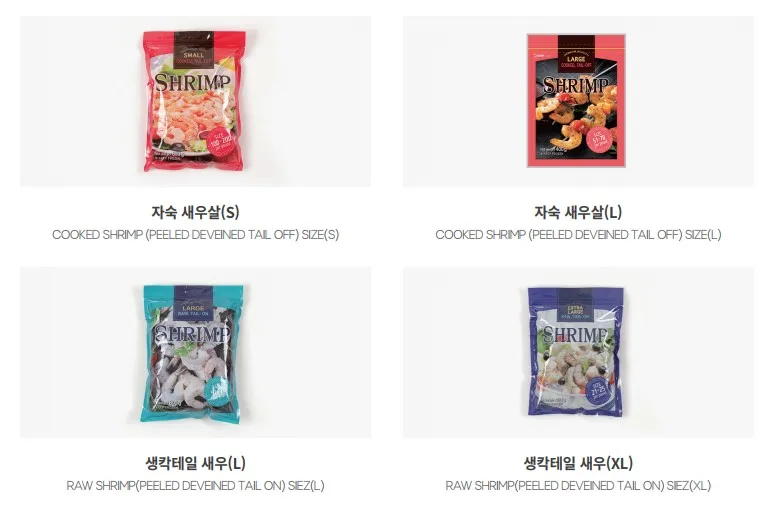The width and height of the screenshot is (768, 505).
Task: Select COOKED SHRIMP SIZE(S) description text
Action: point(195,235)
